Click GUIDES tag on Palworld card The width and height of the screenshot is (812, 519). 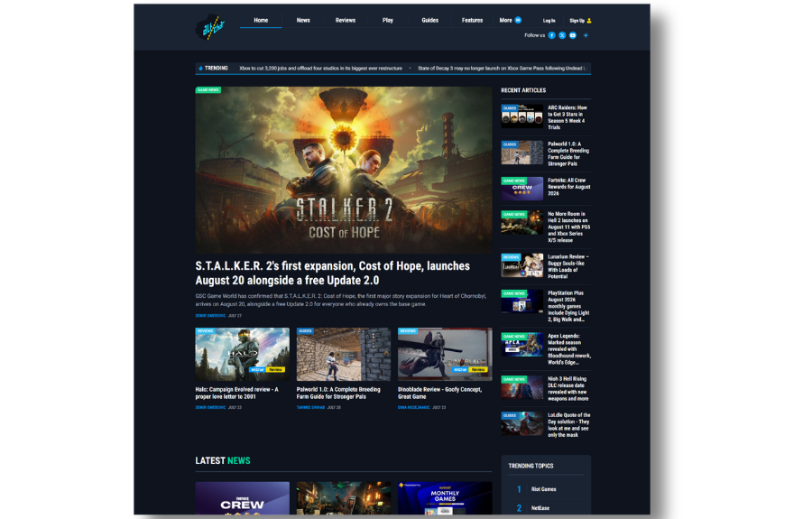coord(305,330)
